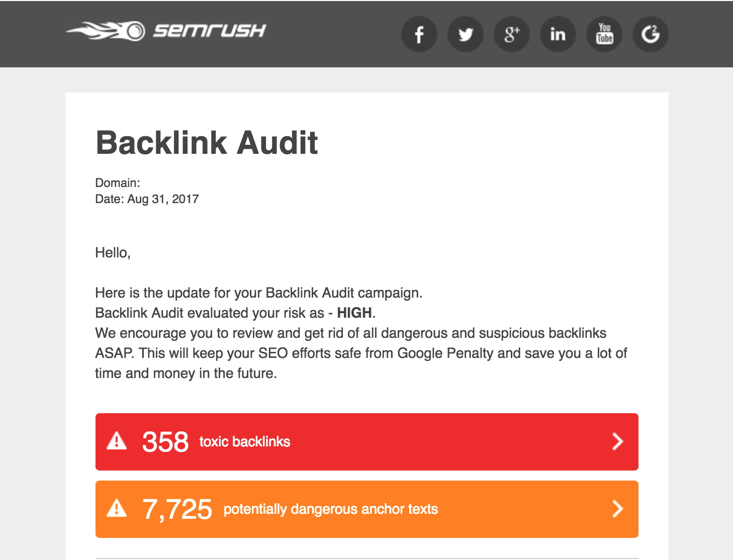Visit SEMrush on Twitter
Image resolution: width=733 pixels, height=560 pixels.
coord(466,34)
